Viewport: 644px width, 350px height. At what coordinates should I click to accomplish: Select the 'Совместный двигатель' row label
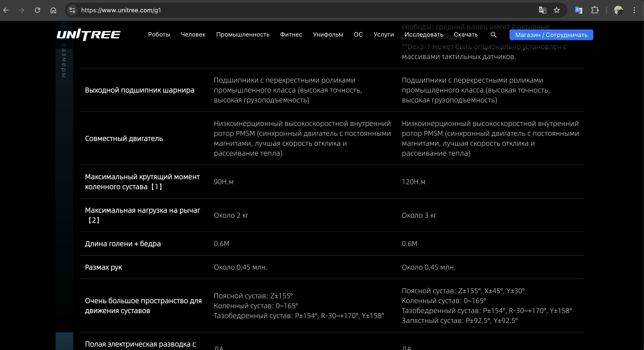[124, 138]
